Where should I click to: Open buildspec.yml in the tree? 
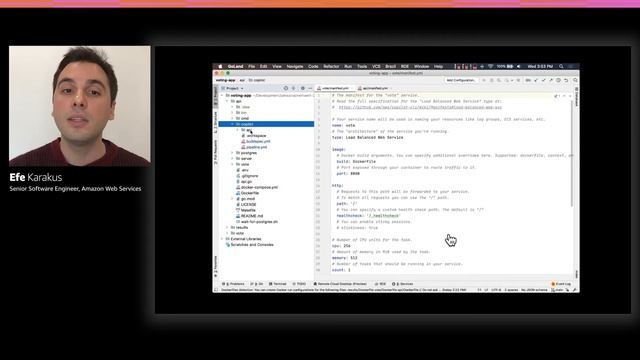coord(256,141)
